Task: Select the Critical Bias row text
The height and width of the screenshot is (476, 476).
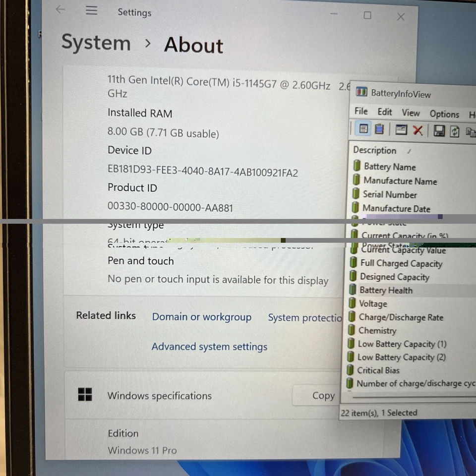Action: click(x=378, y=370)
